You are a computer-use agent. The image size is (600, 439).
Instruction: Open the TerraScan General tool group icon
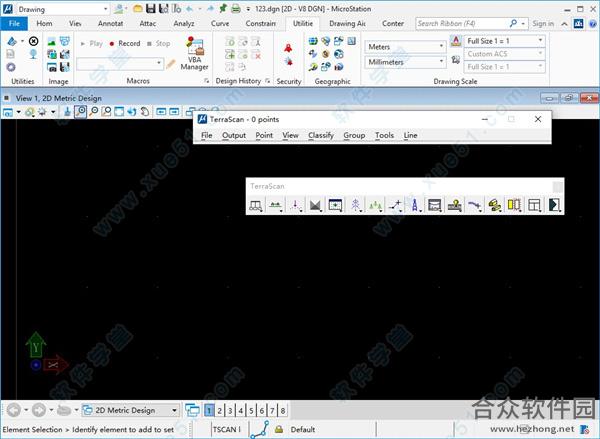pyautogui.click(x=256, y=206)
